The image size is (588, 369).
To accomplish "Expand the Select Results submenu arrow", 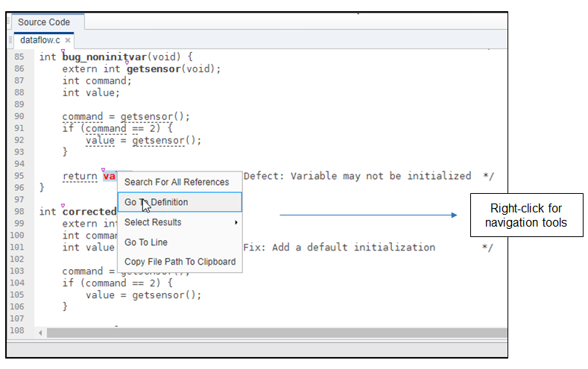I will (x=236, y=223).
